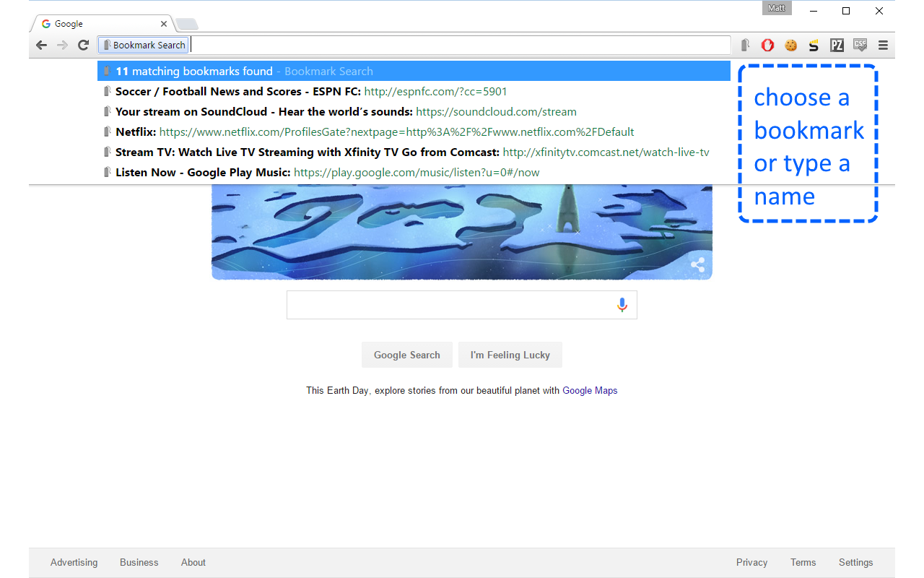This screenshot has height=578, width=924.
Task: Open the Soccer / Football ESPN FC bookmark
Action: (414, 91)
